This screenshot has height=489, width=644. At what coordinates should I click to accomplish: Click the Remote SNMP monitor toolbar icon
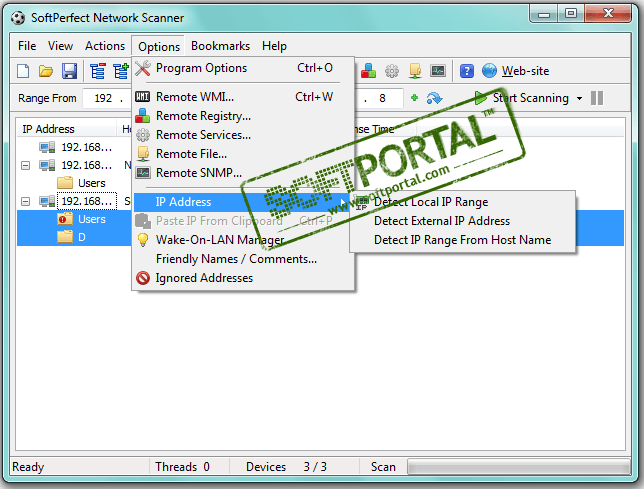coord(438,71)
